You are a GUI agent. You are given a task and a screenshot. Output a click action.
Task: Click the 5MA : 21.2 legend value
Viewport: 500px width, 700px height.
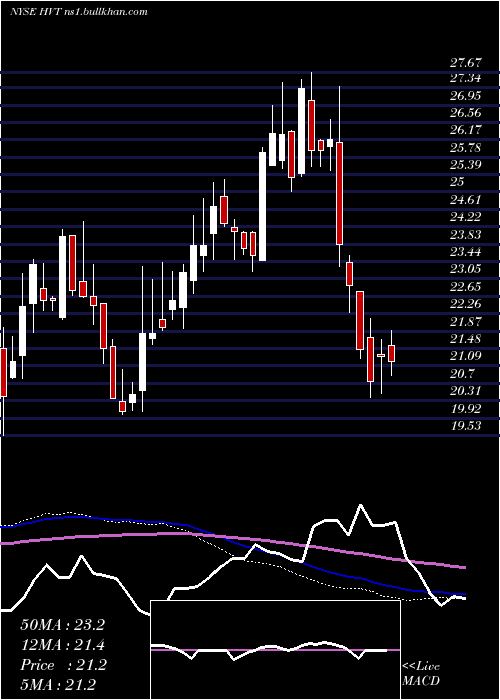(58, 685)
